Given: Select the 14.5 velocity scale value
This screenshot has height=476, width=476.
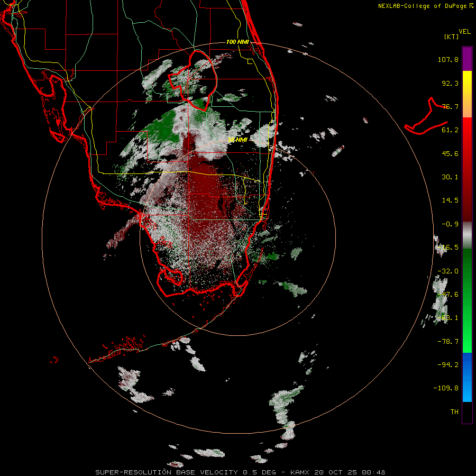Looking at the screenshot, I should (x=450, y=200).
